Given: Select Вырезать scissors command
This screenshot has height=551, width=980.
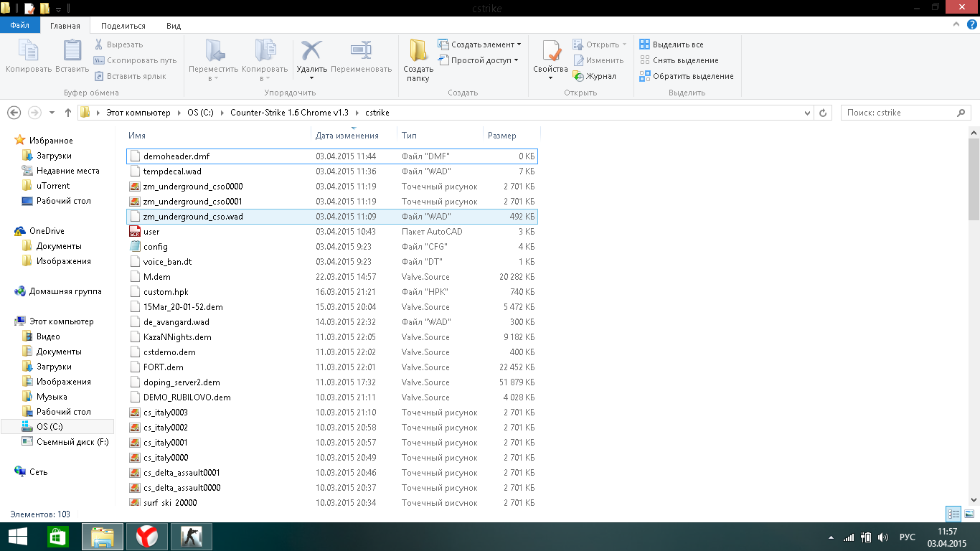Looking at the screenshot, I should pyautogui.click(x=118, y=44).
